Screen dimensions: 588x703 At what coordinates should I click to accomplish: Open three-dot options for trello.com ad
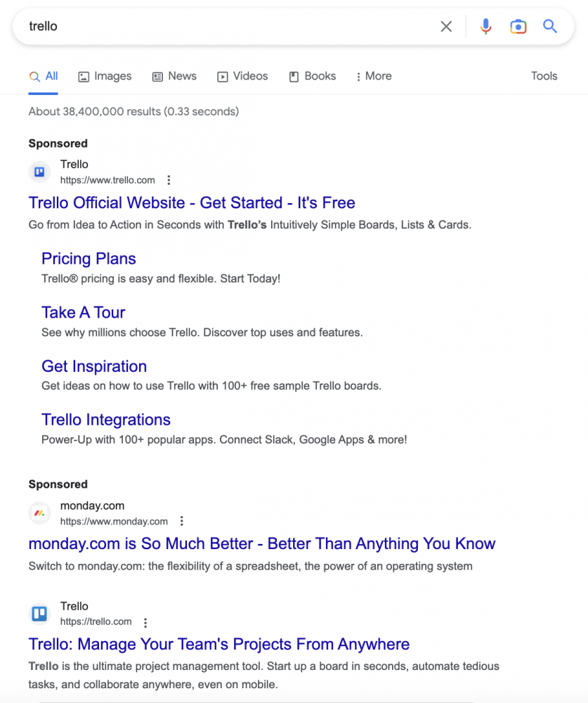click(x=169, y=181)
